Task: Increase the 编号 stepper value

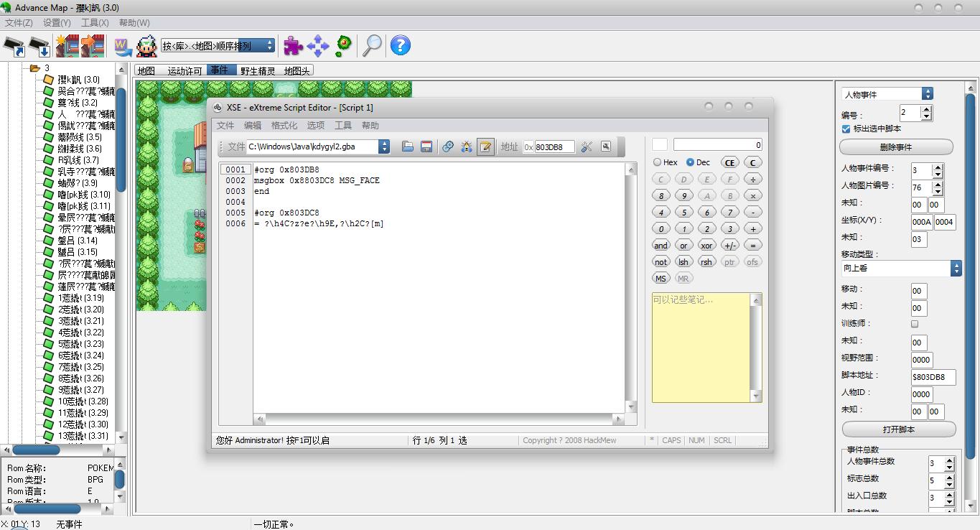Action: [x=926, y=109]
